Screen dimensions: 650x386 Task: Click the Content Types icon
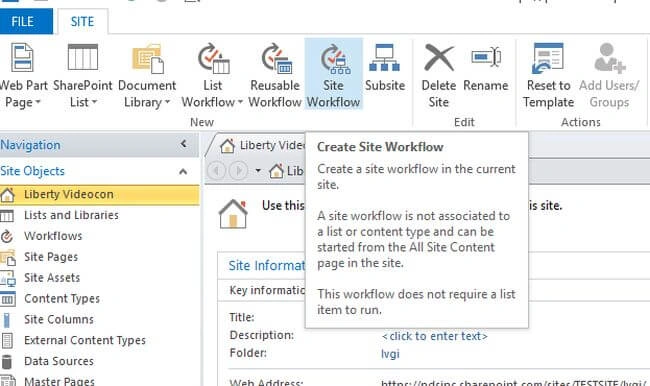(7, 299)
